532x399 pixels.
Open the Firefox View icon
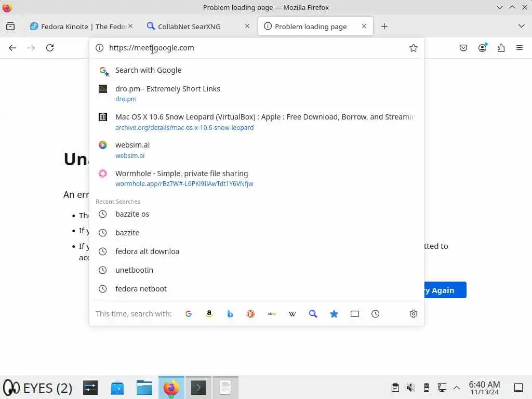(x=10, y=26)
